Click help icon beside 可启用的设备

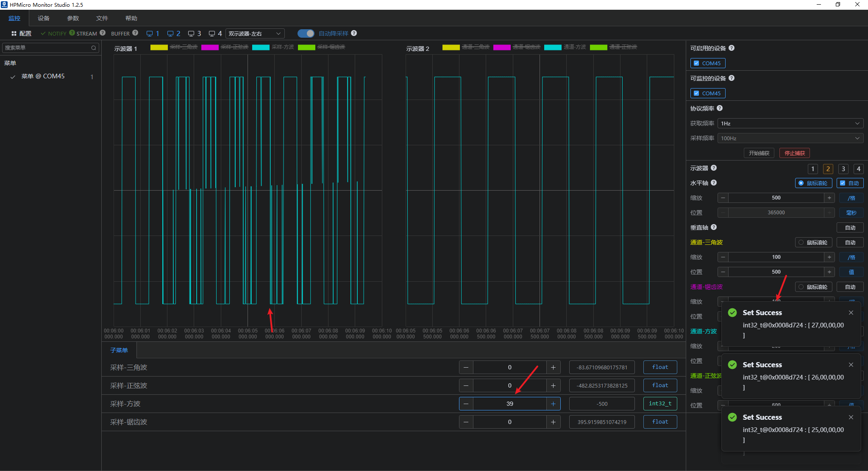(x=732, y=48)
